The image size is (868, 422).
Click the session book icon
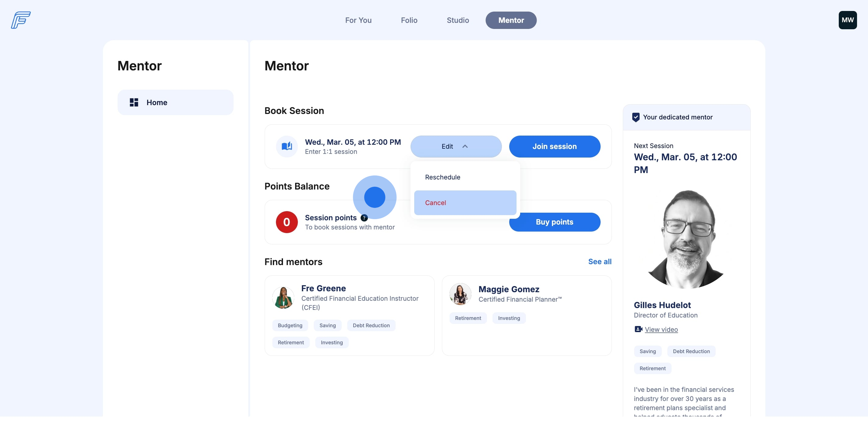point(286,146)
